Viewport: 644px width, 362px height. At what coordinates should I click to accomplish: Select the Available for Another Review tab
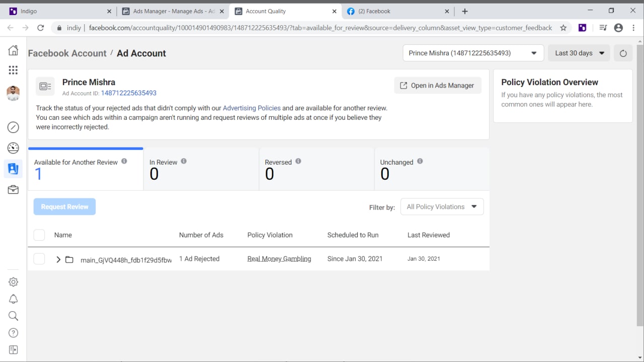(x=86, y=169)
